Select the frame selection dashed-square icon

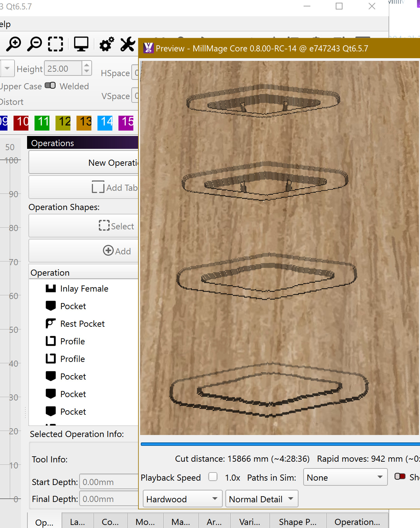point(56,44)
